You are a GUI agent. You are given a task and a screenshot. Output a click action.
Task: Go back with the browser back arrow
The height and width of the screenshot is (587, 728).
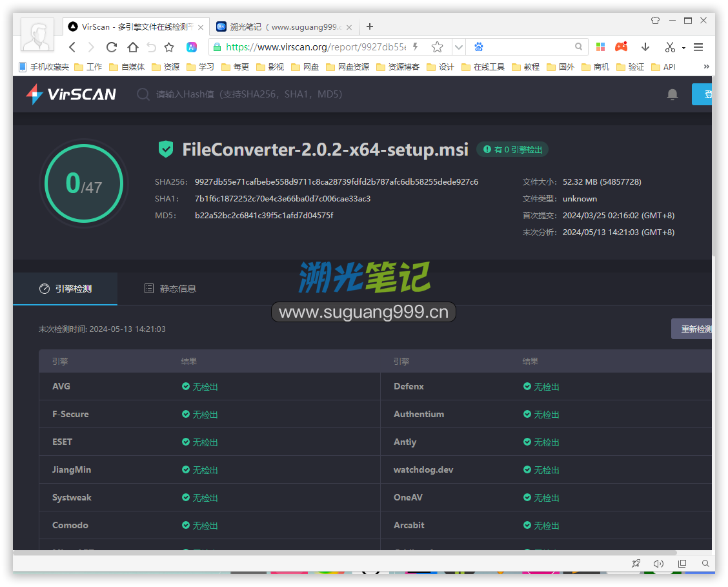click(x=72, y=47)
